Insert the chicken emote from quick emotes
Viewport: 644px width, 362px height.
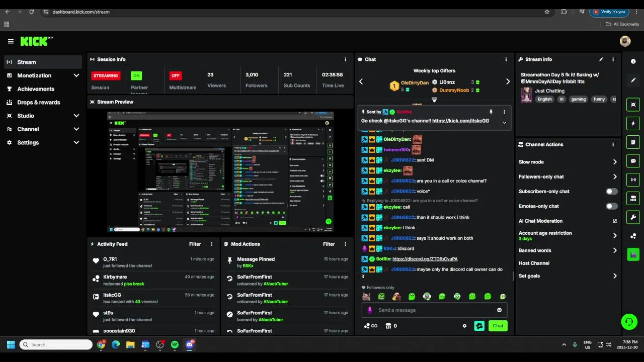[396, 297]
